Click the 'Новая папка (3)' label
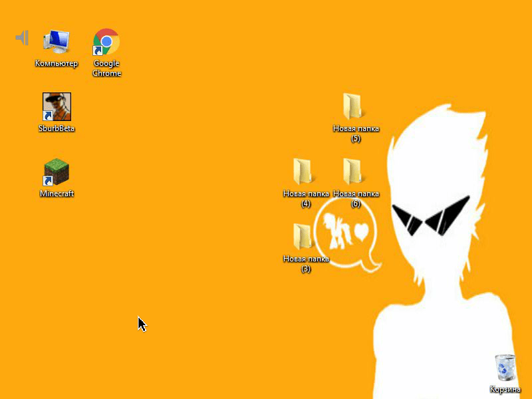 (306, 263)
